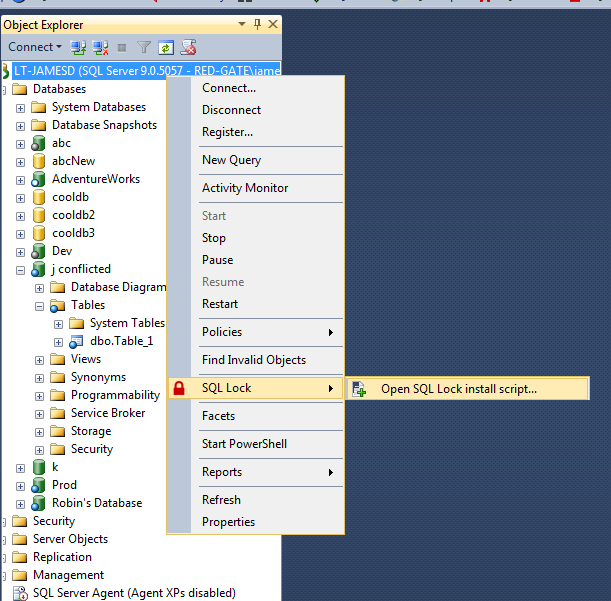Click the red padlock SQL Lock icon

point(180,388)
